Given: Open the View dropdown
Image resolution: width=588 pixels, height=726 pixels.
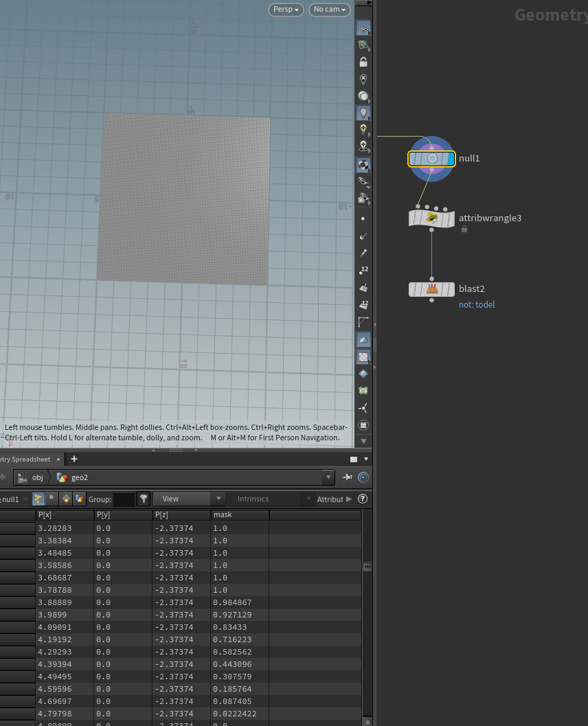Looking at the screenshot, I should 189,499.
